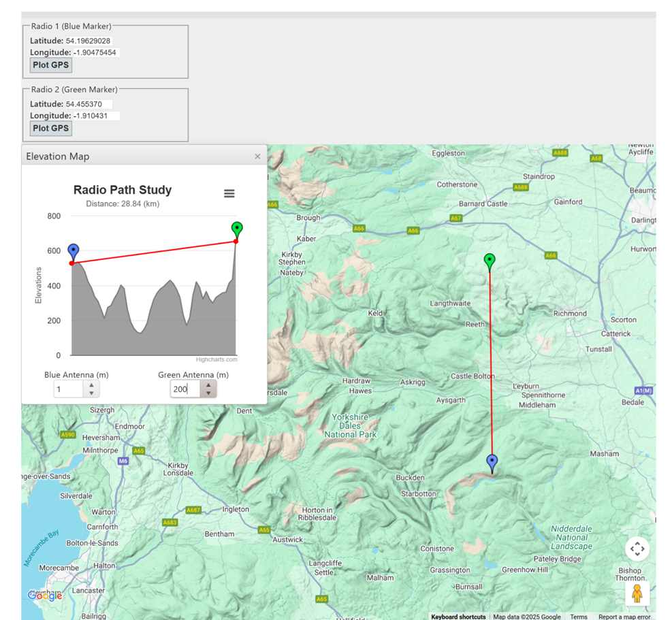This screenshot has width=672, height=620.
Task: Open Keyboard shortcuts link on map
Action: pos(458,617)
